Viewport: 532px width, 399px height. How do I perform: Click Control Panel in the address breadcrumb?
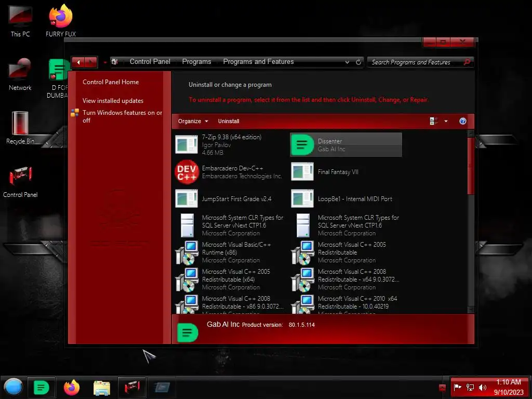[150, 62]
